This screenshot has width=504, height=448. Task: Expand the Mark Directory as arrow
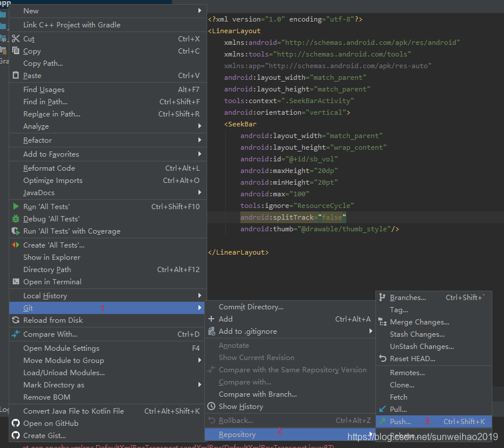pyautogui.click(x=200, y=384)
